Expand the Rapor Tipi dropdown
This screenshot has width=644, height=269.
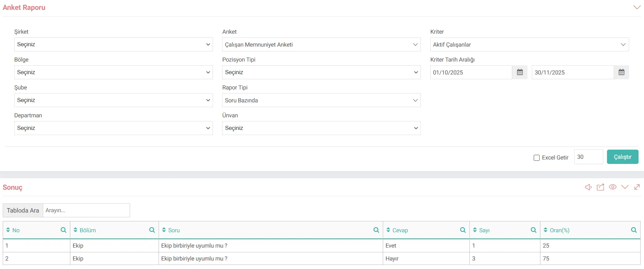321,100
